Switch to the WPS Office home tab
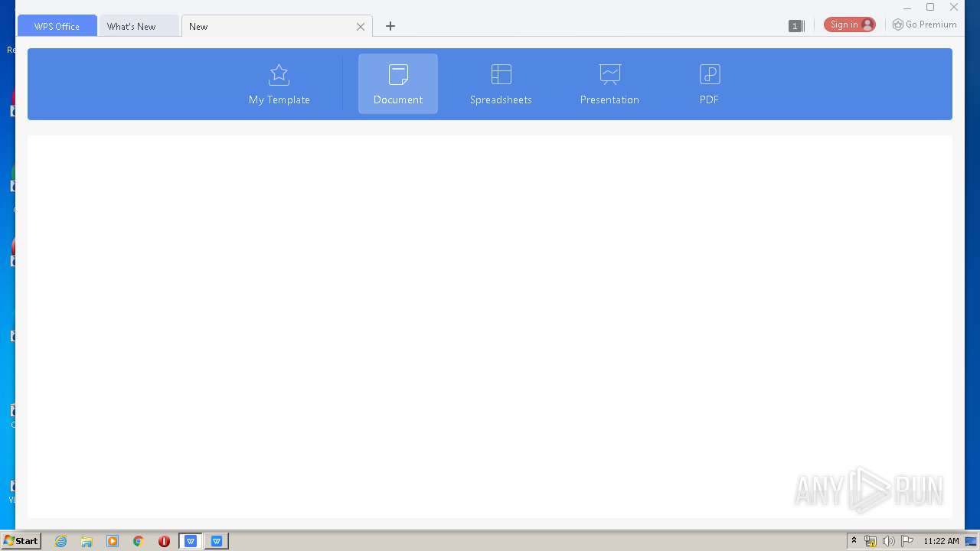 coord(57,26)
